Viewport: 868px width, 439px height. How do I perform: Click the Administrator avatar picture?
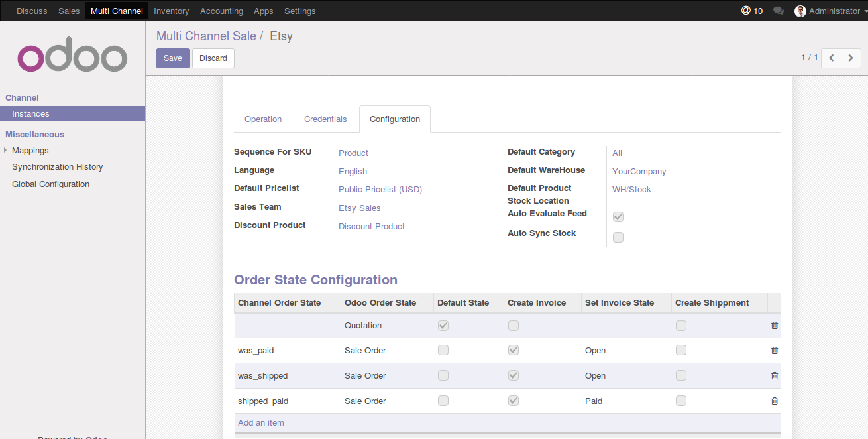pyautogui.click(x=800, y=11)
